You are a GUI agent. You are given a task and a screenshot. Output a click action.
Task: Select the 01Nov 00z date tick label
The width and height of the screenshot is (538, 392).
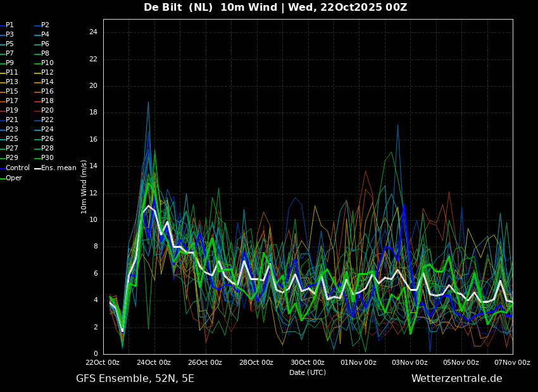tap(358, 363)
